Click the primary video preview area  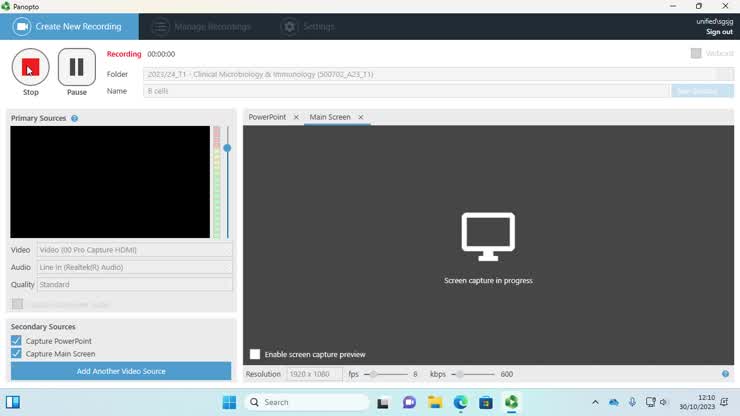(x=110, y=182)
